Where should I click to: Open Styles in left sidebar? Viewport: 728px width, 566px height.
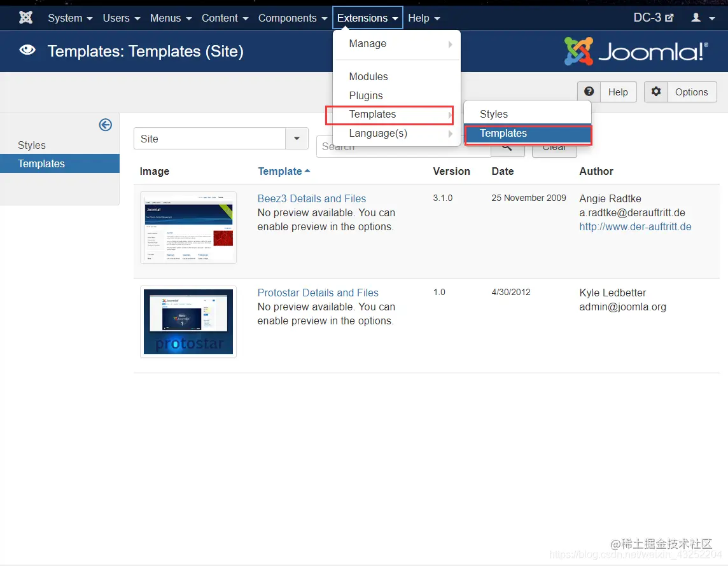tap(32, 145)
